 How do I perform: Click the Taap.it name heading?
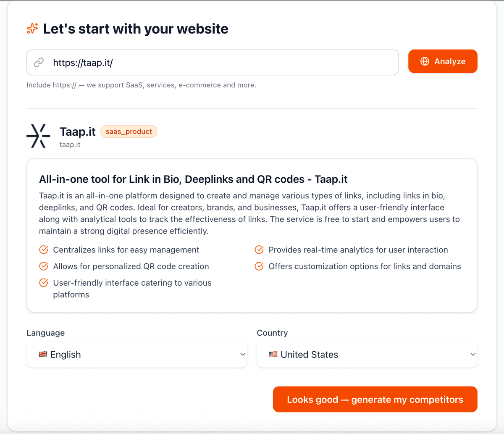pos(77,132)
